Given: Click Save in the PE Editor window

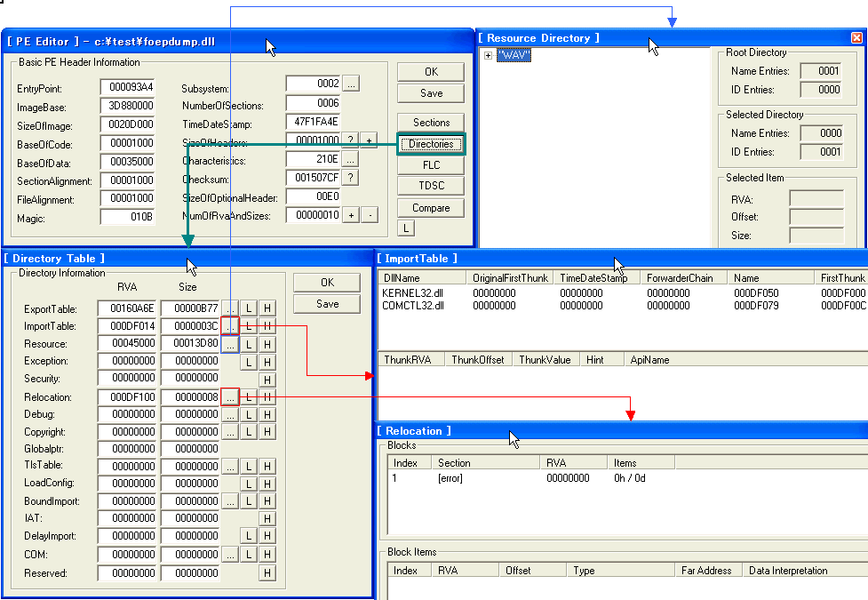Looking at the screenshot, I should pos(431,93).
